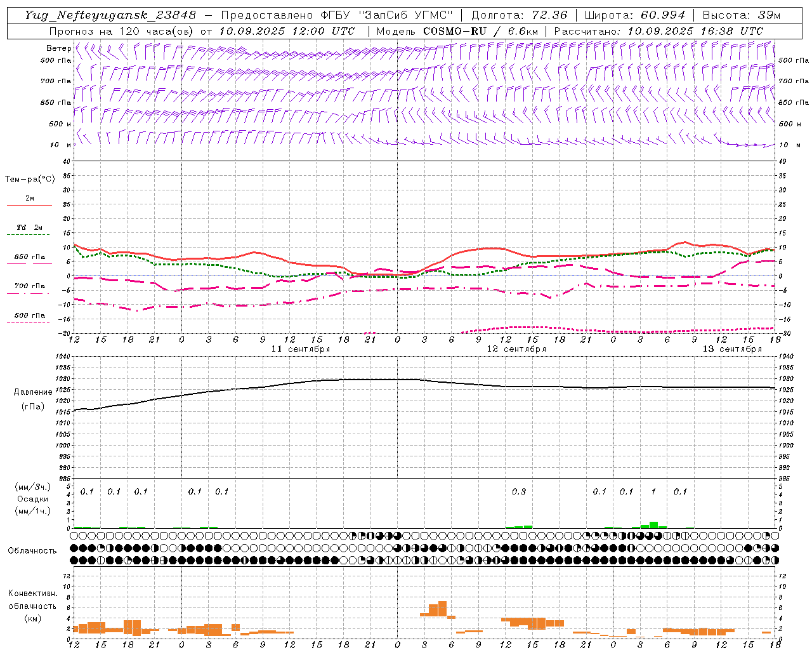Click the dash-dot 700 гПа temperature legend line

tap(28, 294)
